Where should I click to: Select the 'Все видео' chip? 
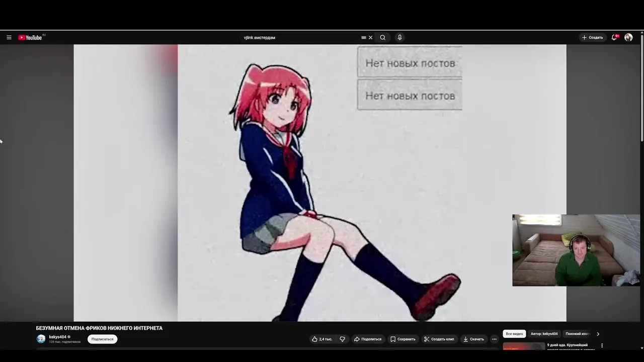point(514,334)
